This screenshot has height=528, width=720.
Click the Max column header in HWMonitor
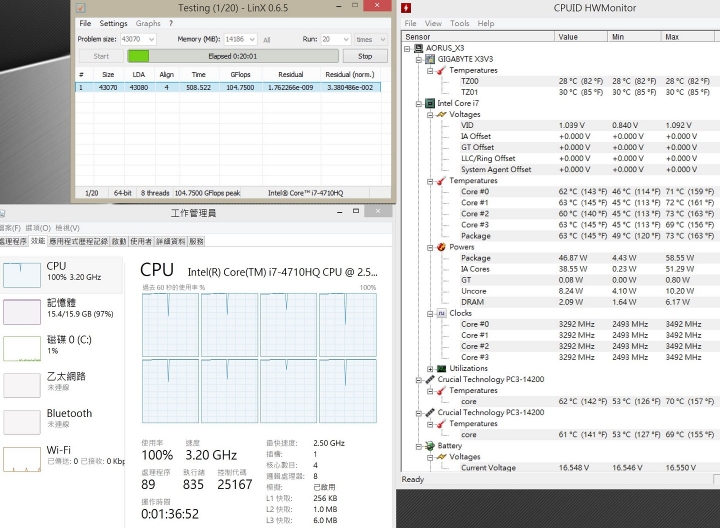pos(687,37)
